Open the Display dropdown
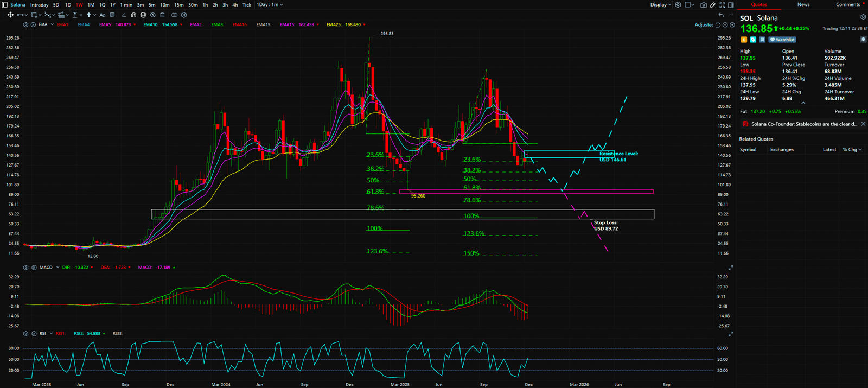The height and width of the screenshot is (388, 868). (x=660, y=5)
